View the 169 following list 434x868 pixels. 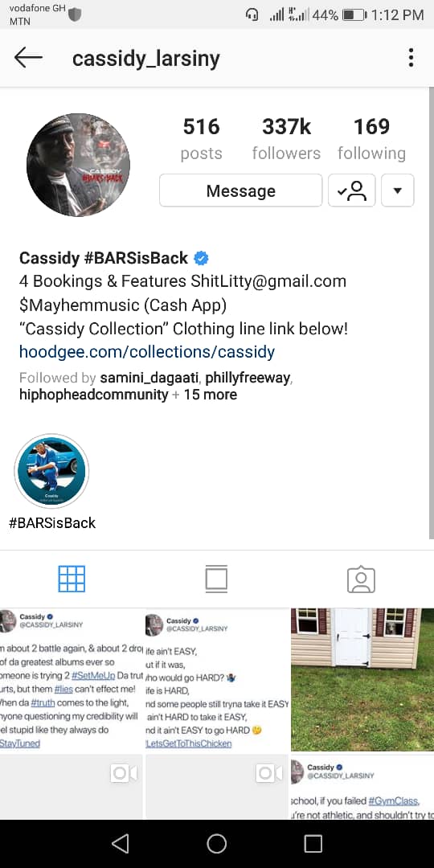tap(371, 140)
